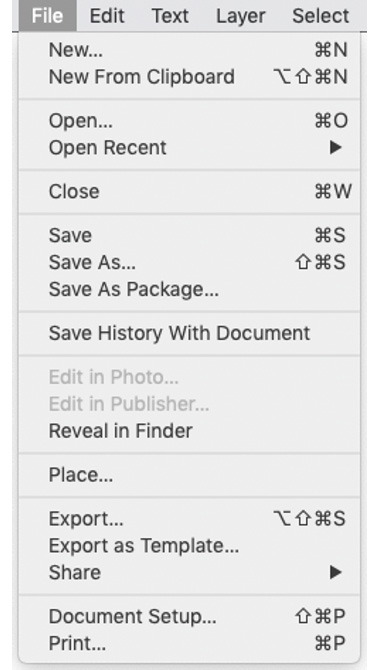Click Save As Package...
Screen dimensions: 379x670
pos(189,289)
